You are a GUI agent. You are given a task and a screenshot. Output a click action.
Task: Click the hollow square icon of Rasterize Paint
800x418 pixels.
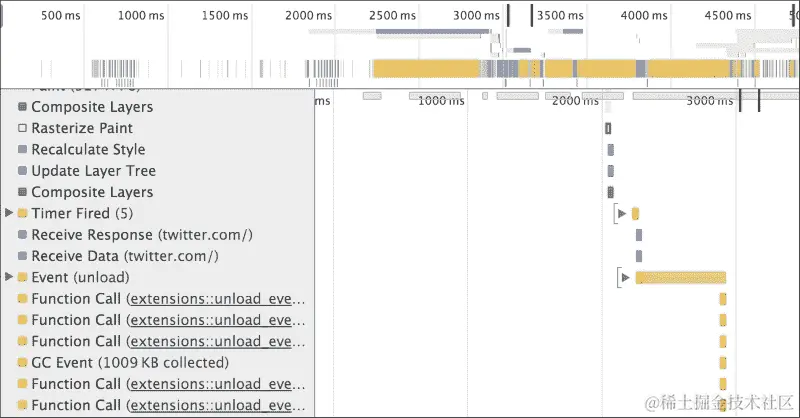(x=22, y=128)
